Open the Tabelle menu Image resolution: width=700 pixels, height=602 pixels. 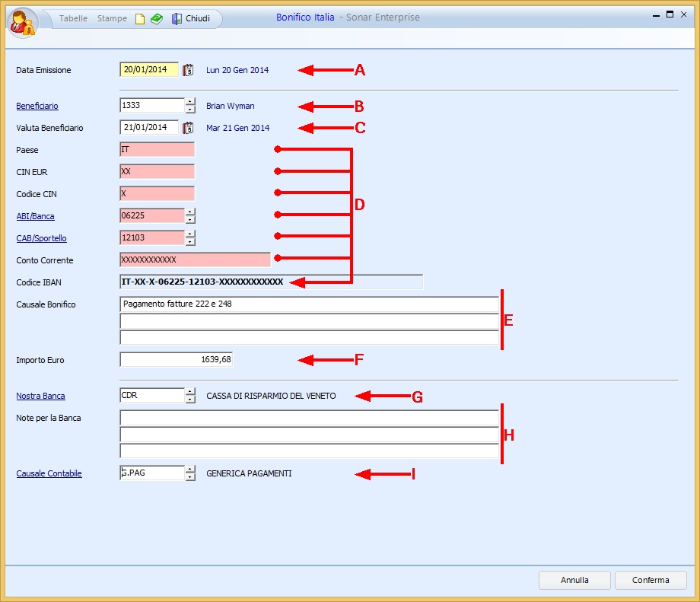pyautogui.click(x=74, y=18)
